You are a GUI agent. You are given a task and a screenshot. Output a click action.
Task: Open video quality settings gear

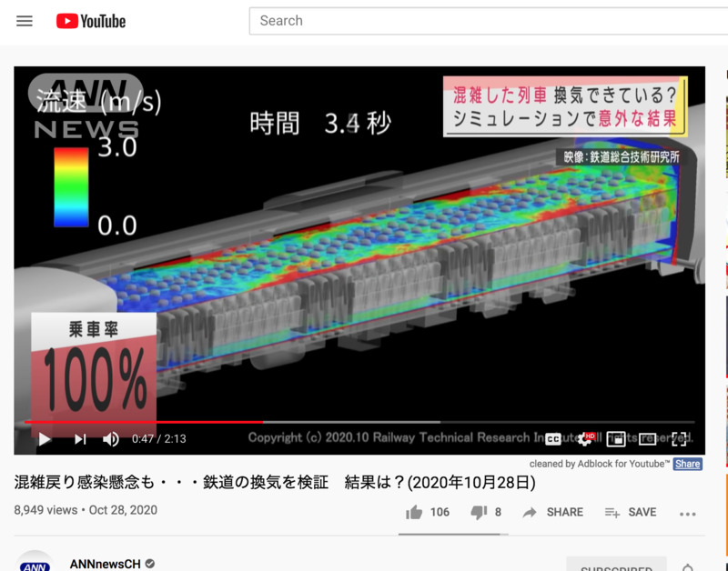tap(585, 439)
